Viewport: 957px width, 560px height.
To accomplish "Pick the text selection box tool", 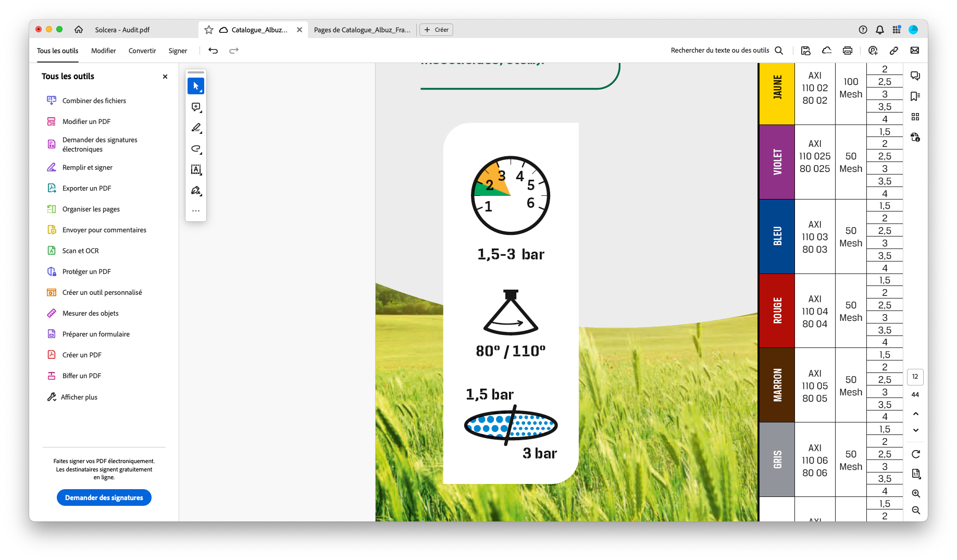I will tap(196, 169).
